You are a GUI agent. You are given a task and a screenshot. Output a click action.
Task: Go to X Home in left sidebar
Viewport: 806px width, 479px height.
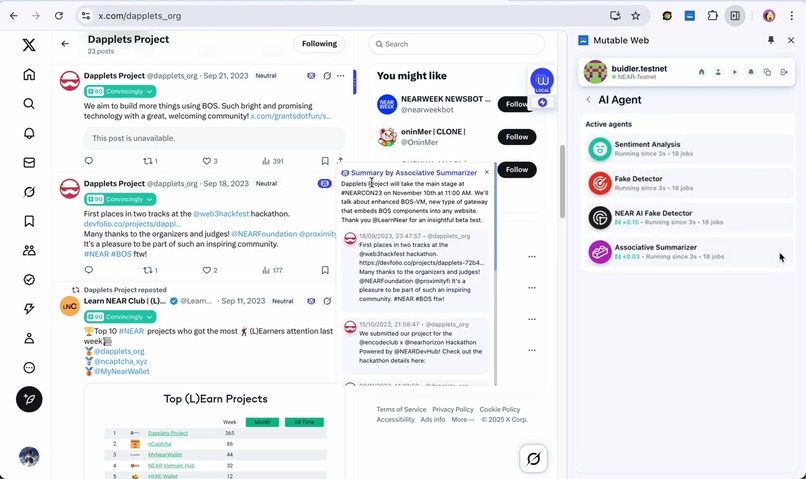29,75
